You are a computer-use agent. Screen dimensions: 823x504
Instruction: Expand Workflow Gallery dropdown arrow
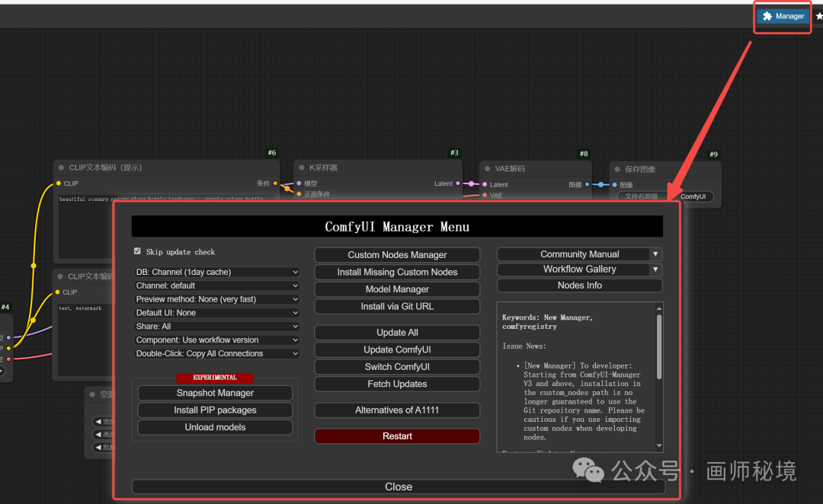(655, 270)
